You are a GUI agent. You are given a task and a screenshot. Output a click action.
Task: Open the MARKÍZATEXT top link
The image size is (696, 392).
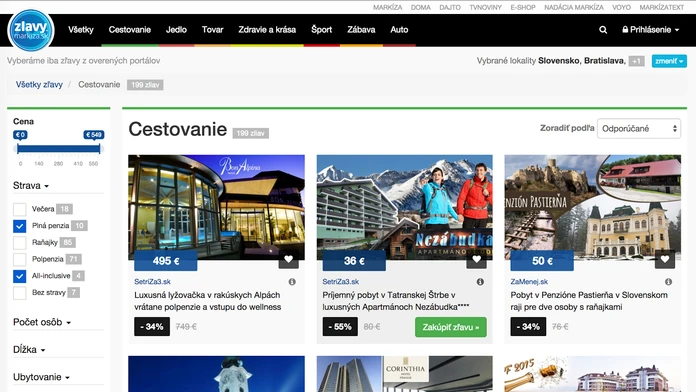click(661, 8)
